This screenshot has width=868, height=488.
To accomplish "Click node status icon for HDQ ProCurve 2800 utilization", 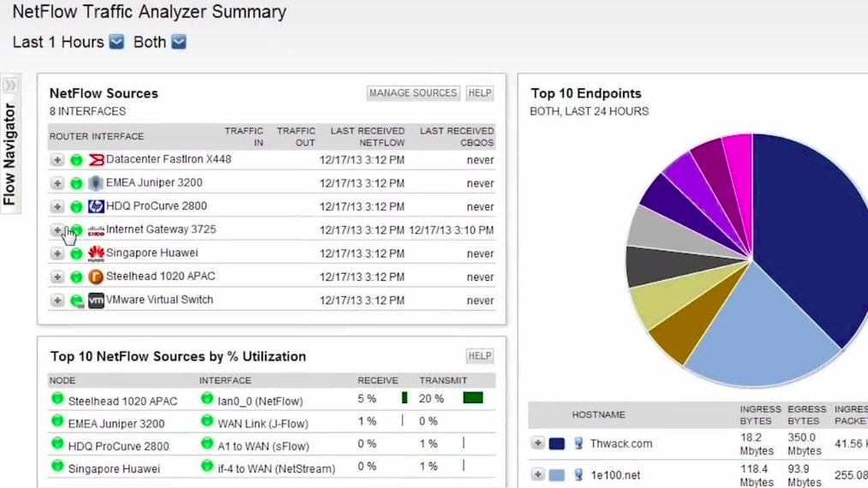I will [57, 443].
